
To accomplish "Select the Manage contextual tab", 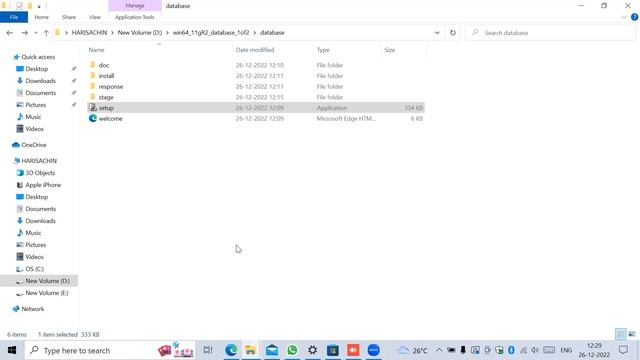I will pos(135,6).
